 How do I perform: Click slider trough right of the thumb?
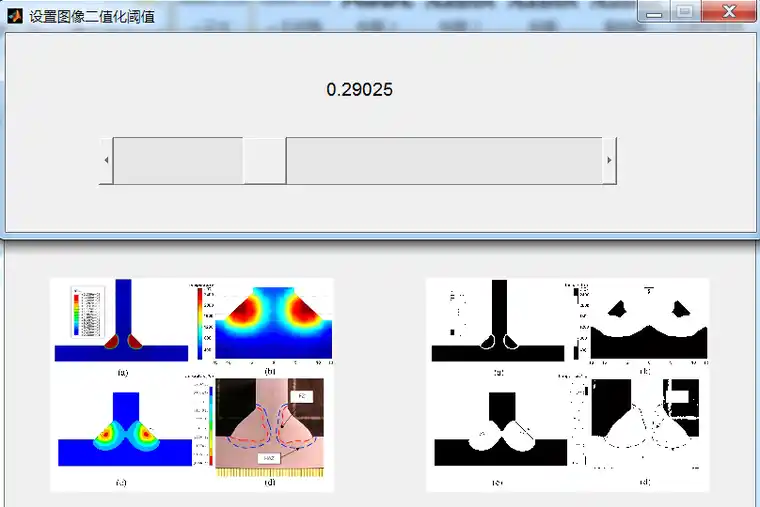444,160
